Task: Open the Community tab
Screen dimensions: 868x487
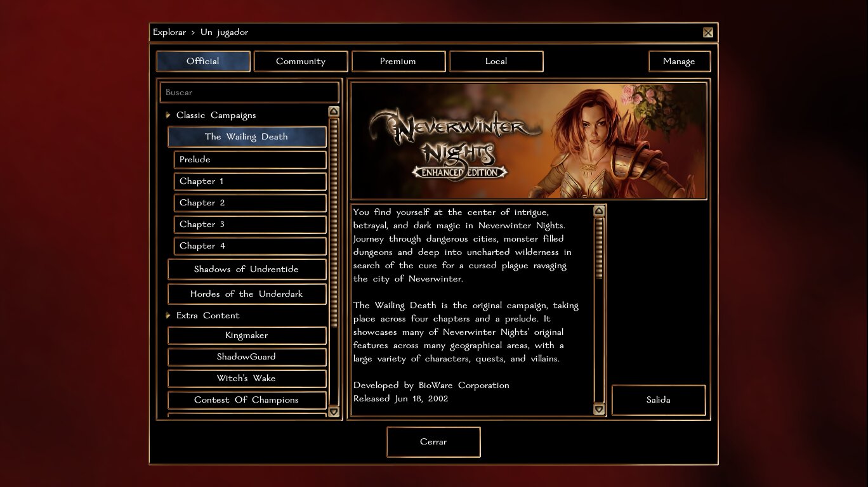Action: coord(301,62)
